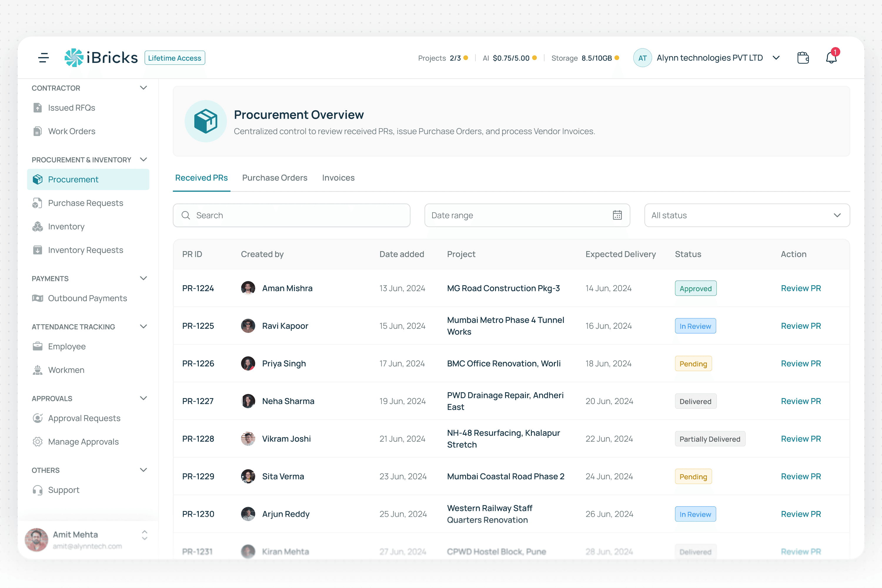Click Ravi Kapoor's avatar
Screen dimensions: 882x588
248,325
